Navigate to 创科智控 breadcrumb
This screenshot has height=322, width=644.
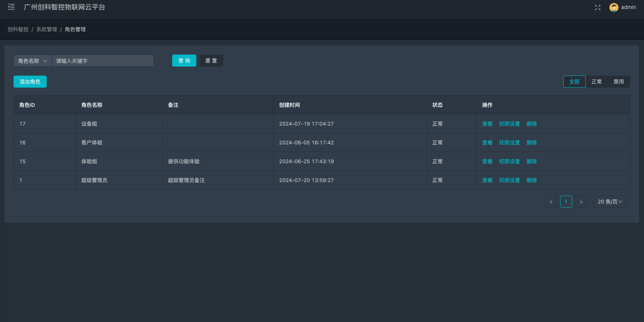pos(18,29)
